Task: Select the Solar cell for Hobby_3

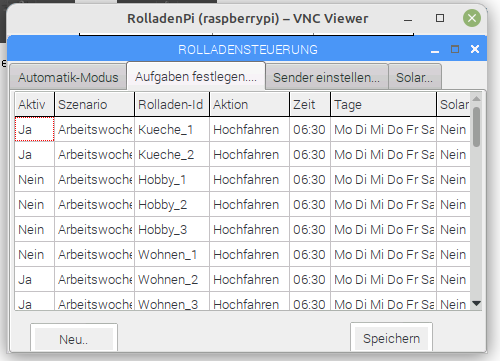Action: (x=453, y=229)
